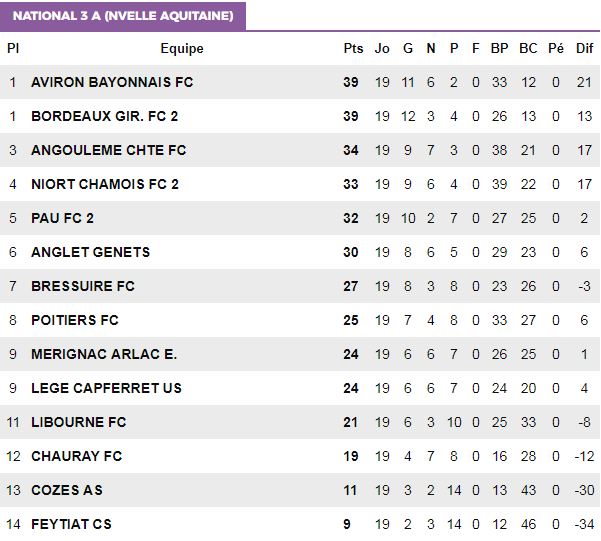Open the Chauray FC team name
601x541 pixels.
point(77,456)
